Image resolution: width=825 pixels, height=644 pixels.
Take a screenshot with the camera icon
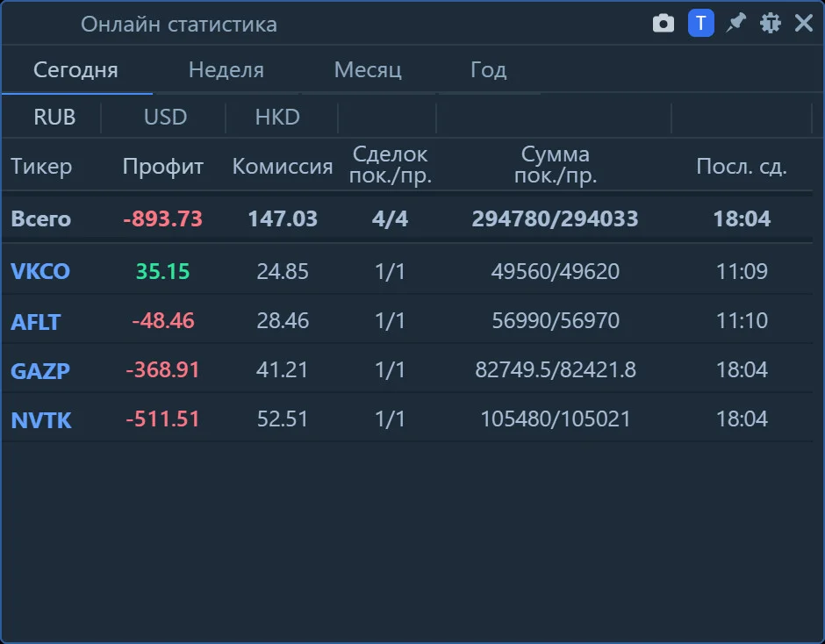click(x=663, y=24)
